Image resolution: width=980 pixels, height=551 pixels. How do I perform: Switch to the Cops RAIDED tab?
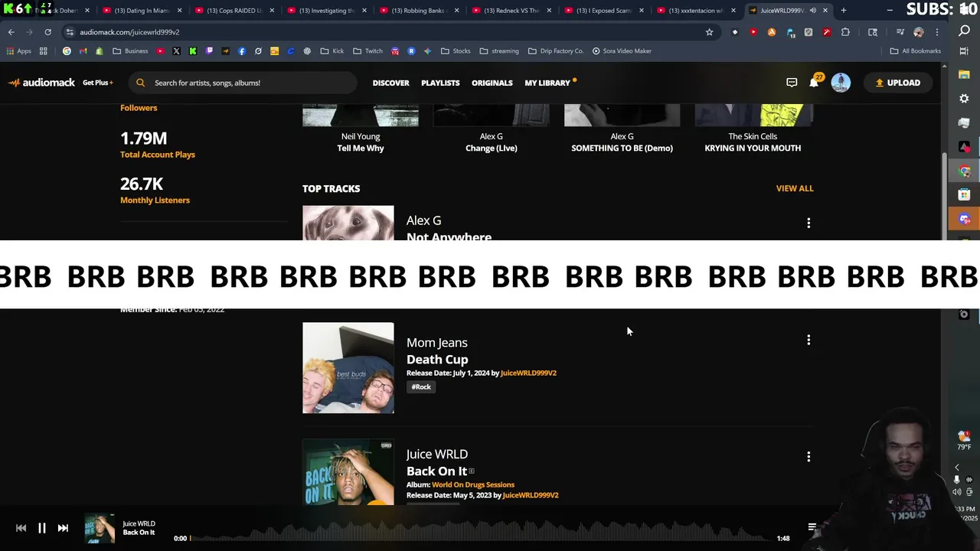234,11
